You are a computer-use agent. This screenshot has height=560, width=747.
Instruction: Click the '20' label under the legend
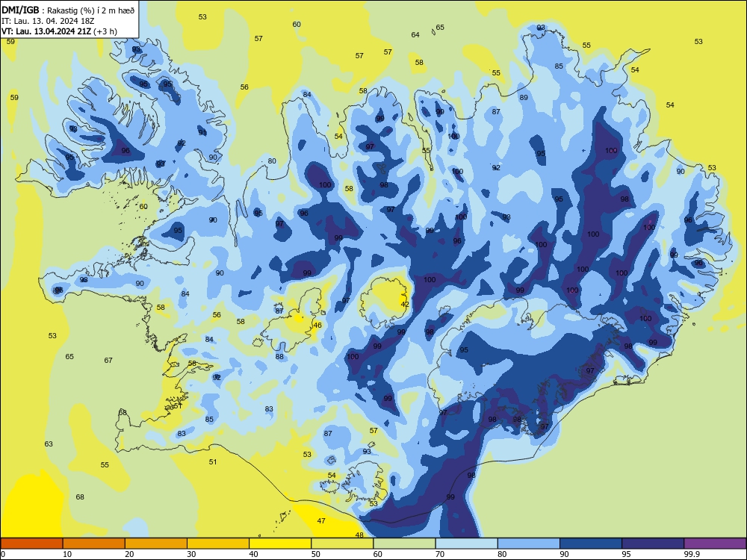[x=129, y=554]
